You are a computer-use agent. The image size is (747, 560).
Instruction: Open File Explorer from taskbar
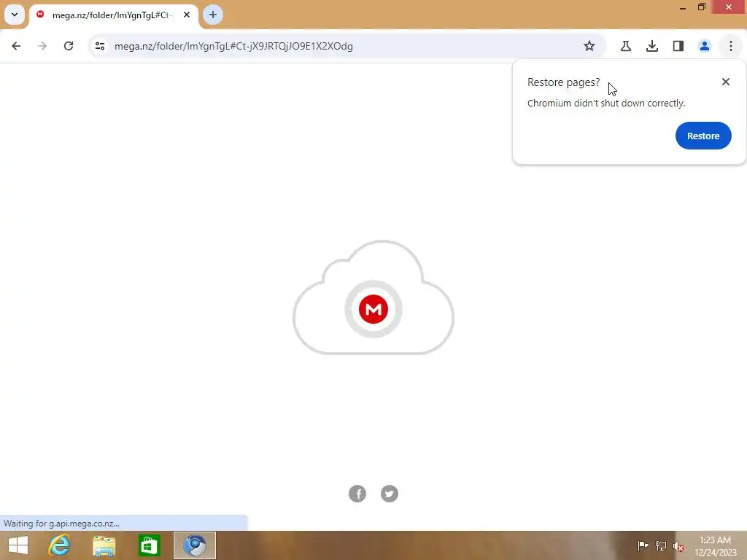tap(104, 545)
